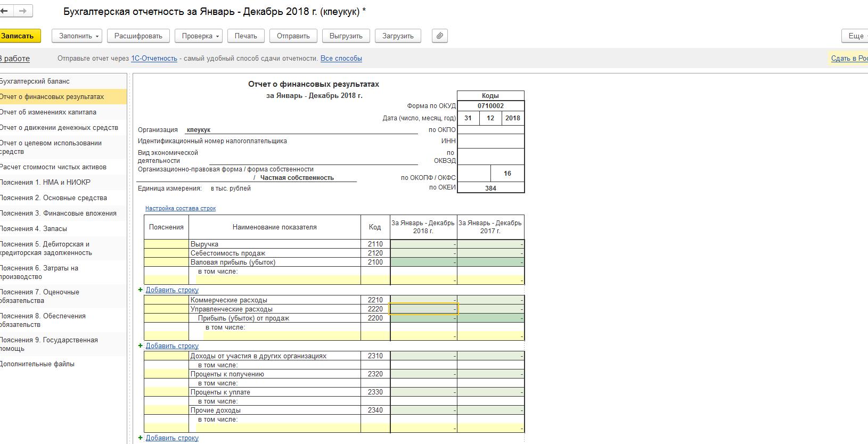Select Бухгалтерский баланс section

pos(63,81)
